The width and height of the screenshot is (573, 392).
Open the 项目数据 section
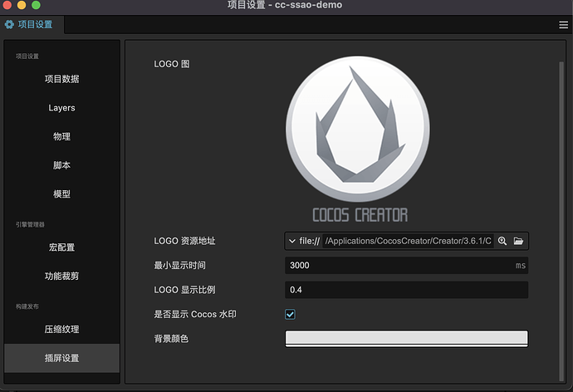tap(61, 79)
